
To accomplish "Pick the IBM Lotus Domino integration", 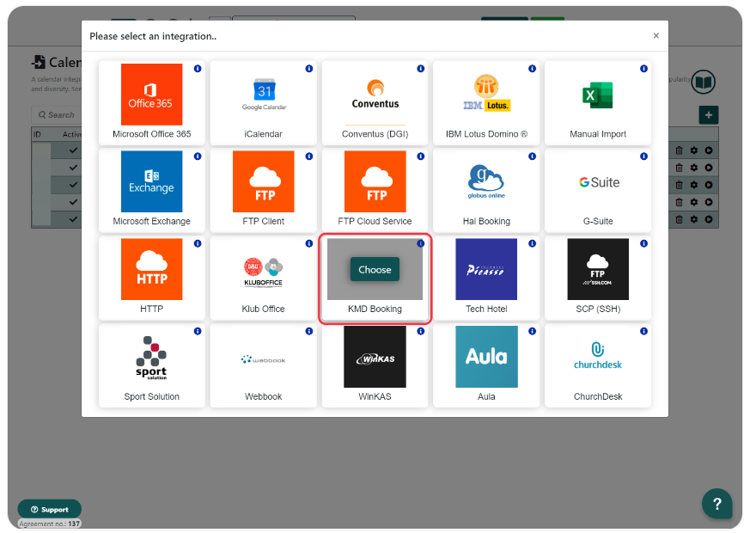I will point(486,103).
